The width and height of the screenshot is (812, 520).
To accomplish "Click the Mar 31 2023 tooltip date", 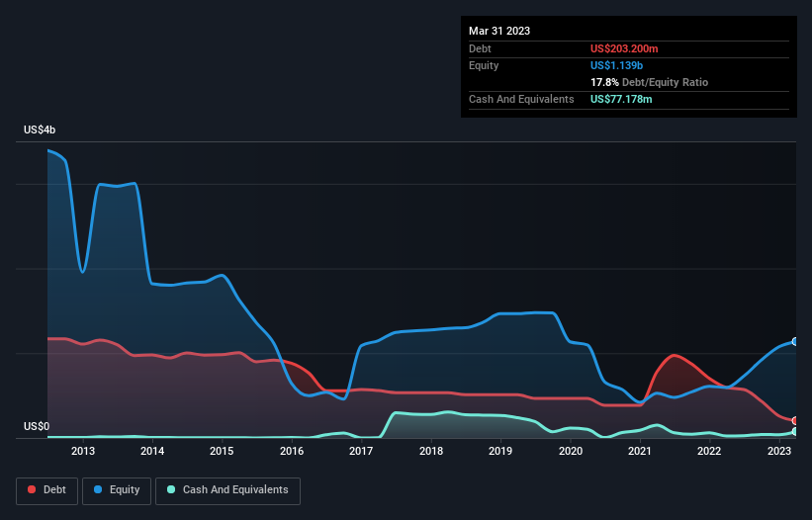I will coord(499,31).
